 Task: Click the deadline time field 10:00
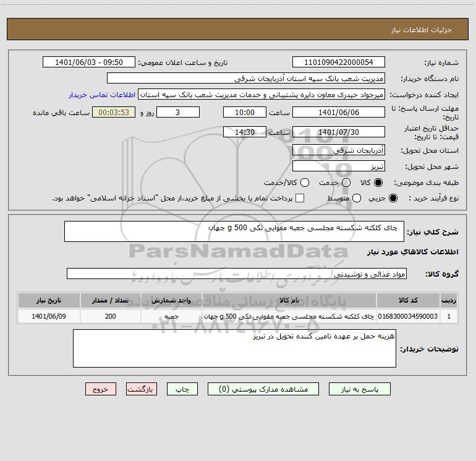click(245, 112)
